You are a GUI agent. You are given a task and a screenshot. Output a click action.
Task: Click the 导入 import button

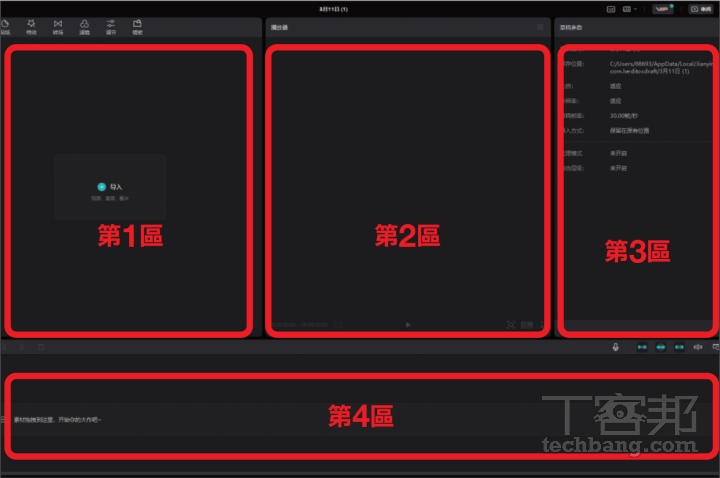click(x=110, y=187)
